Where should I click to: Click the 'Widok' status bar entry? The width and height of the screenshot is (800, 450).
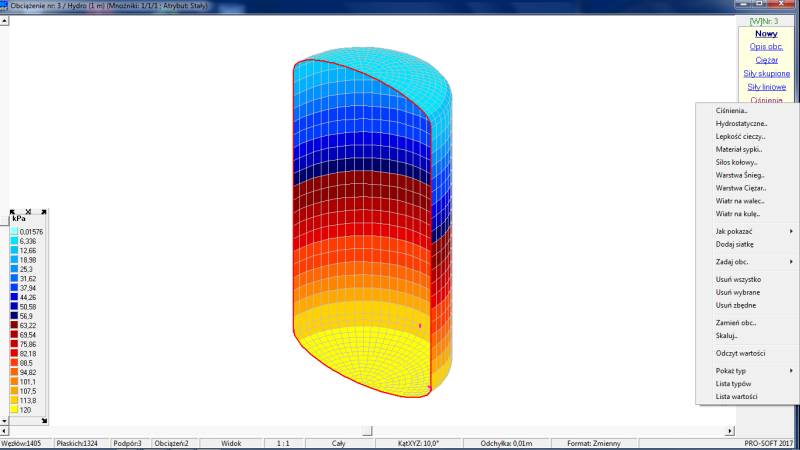point(231,443)
